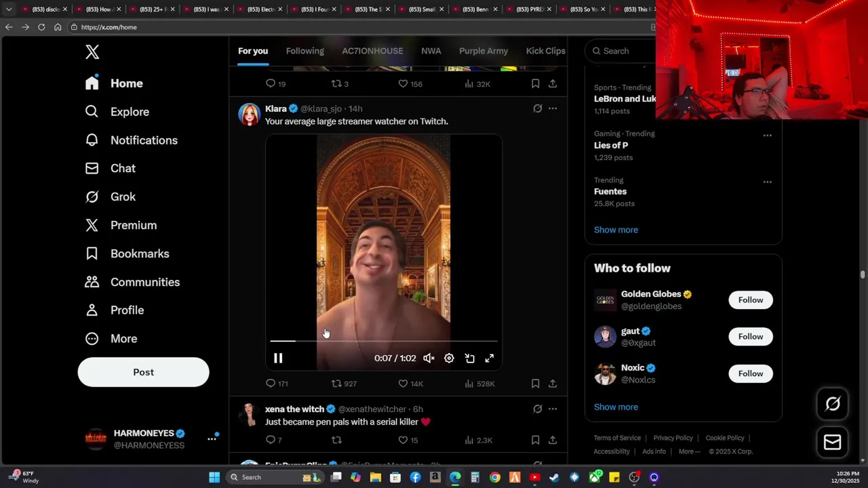Image resolution: width=868 pixels, height=488 pixels.
Task: Switch to the Following tab
Action: point(304,51)
